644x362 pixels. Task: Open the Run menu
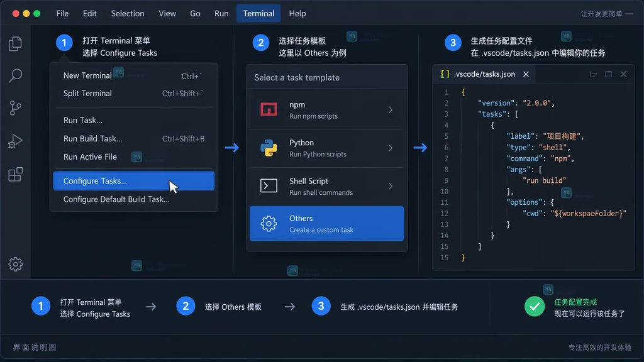click(x=221, y=14)
